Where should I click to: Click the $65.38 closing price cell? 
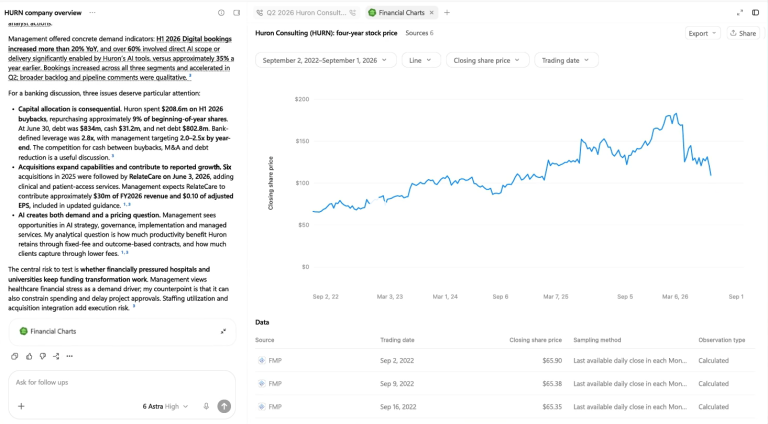click(552, 383)
